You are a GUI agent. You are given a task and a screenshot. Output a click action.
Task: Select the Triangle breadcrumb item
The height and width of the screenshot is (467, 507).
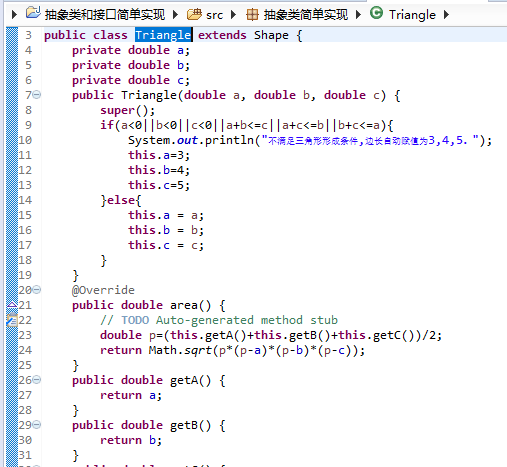click(x=412, y=15)
